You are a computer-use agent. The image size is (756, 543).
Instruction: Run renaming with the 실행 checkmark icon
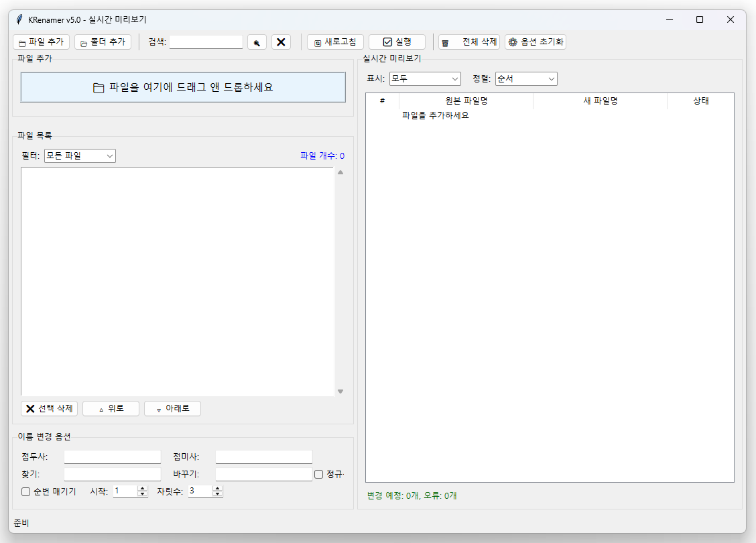click(x=387, y=41)
